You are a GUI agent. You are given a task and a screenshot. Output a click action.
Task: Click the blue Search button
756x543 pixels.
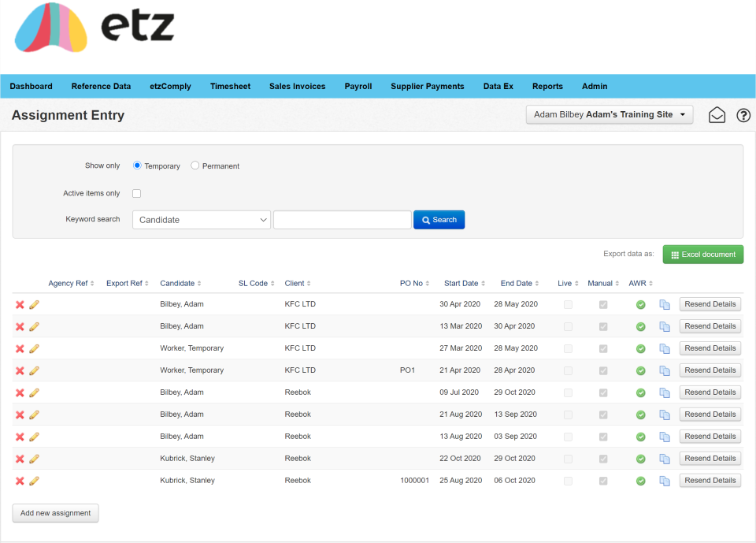pos(439,220)
